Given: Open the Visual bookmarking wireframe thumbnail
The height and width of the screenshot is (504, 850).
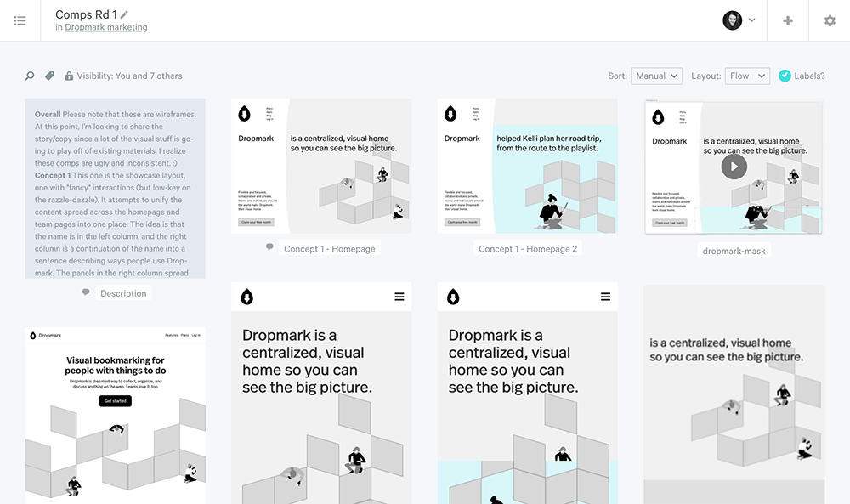Looking at the screenshot, I should tap(115, 415).
